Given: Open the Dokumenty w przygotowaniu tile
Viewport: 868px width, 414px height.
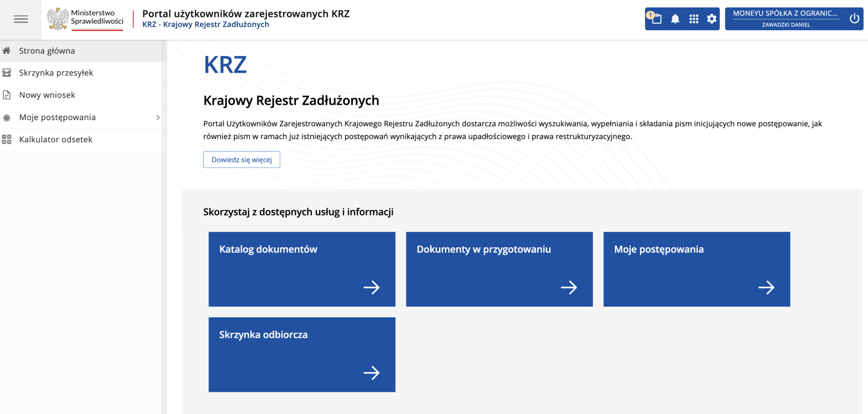Looking at the screenshot, I should [x=499, y=269].
